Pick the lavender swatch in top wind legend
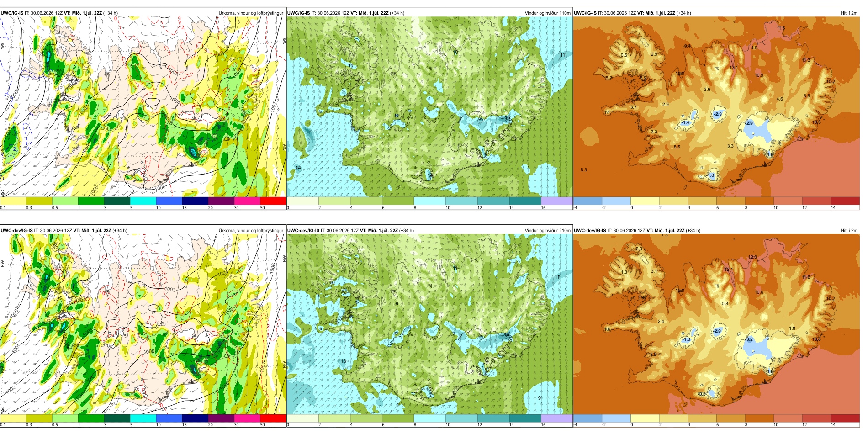868x434 pixels. pyautogui.click(x=557, y=201)
